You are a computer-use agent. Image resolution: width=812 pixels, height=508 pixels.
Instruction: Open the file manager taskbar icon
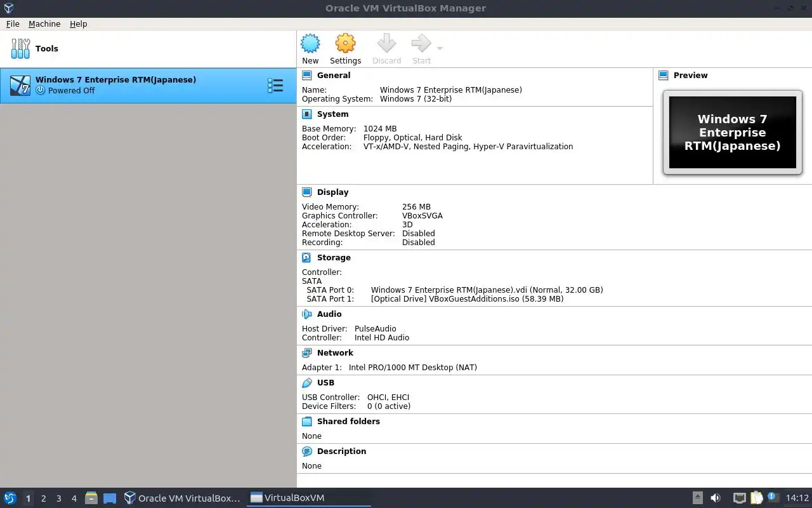coord(91,498)
